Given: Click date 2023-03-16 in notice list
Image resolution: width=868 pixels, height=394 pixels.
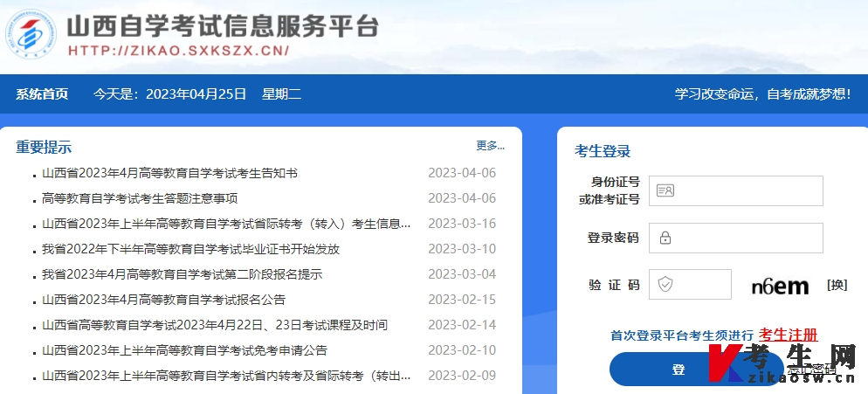Looking at the screenshot, I should point(462,224).
